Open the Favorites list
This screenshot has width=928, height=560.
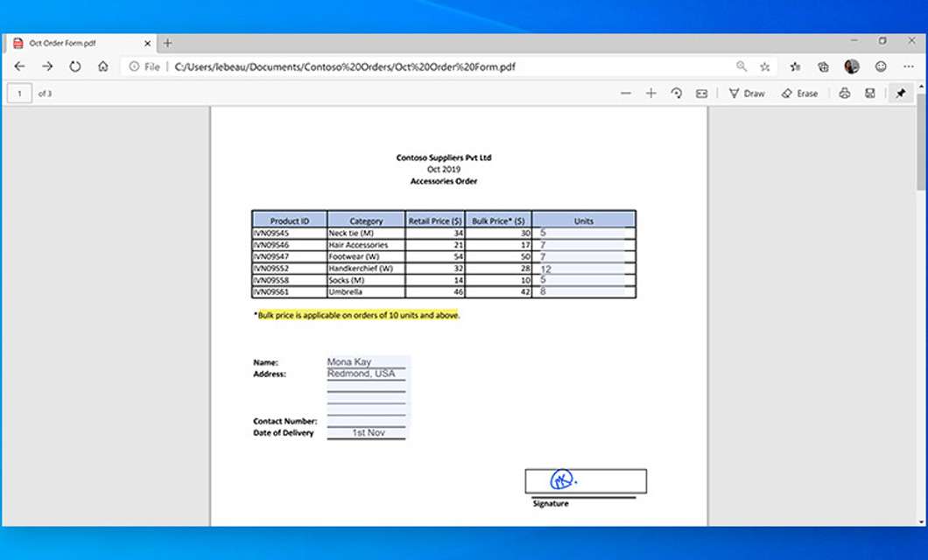coord(795,66)
